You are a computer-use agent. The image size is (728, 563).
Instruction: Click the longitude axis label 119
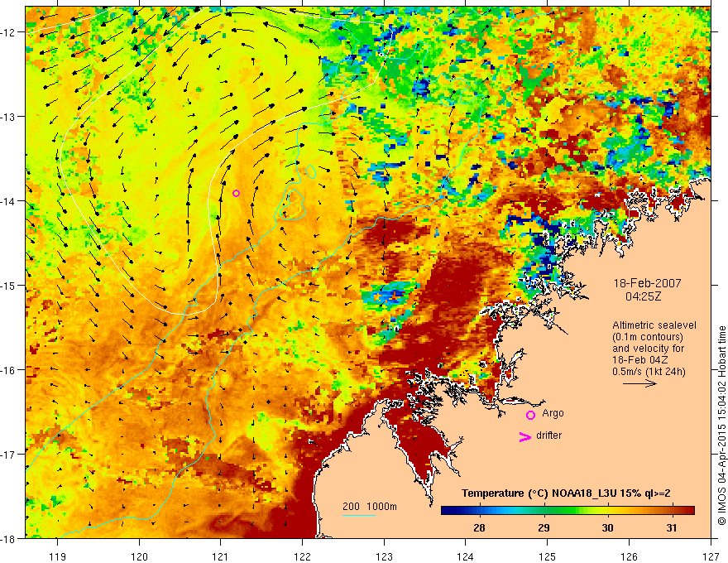pyautogui.click(x=58, y=556)
